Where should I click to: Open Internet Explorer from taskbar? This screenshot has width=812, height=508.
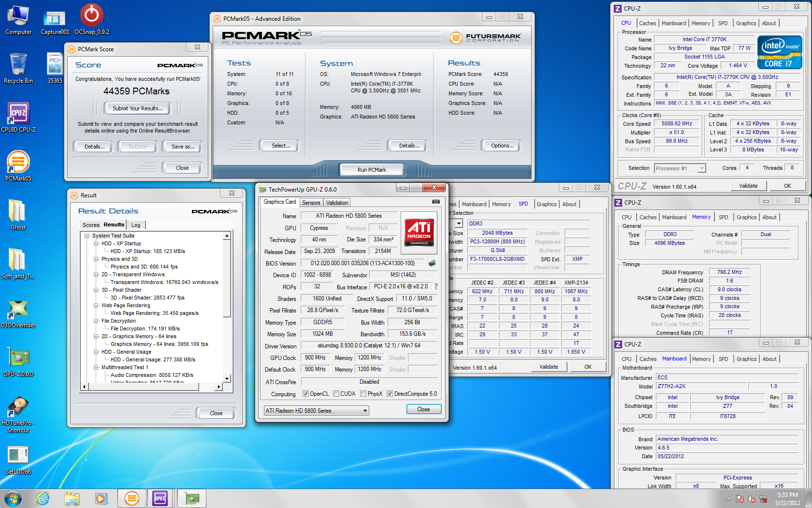43,498
